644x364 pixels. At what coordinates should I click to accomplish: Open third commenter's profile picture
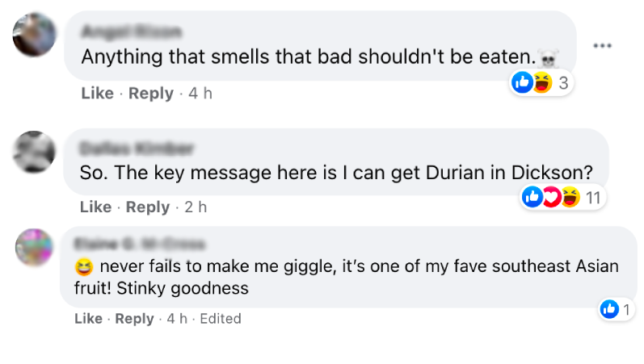(x=35, y=248)
